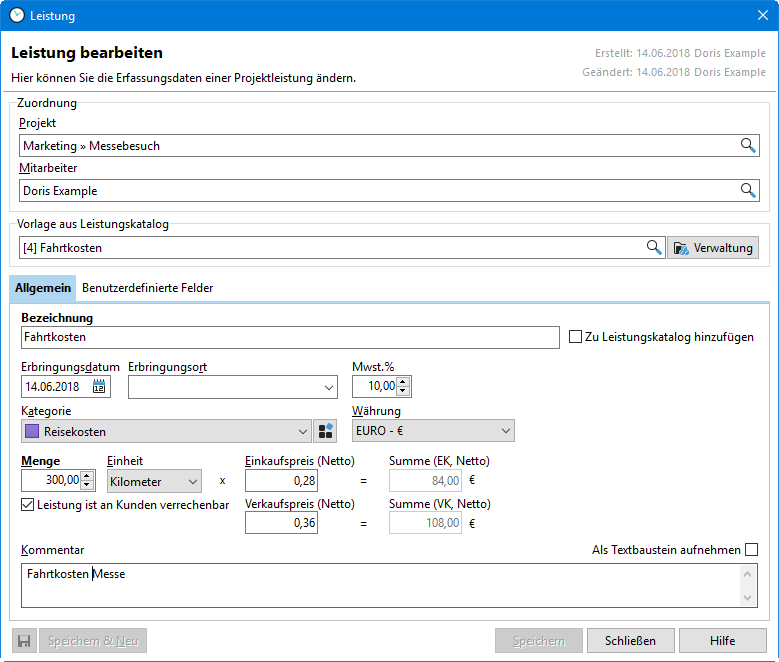The image size is (779, 662).
Task: Click the Projekt search magnifier icon
Action: pos(747,146)
